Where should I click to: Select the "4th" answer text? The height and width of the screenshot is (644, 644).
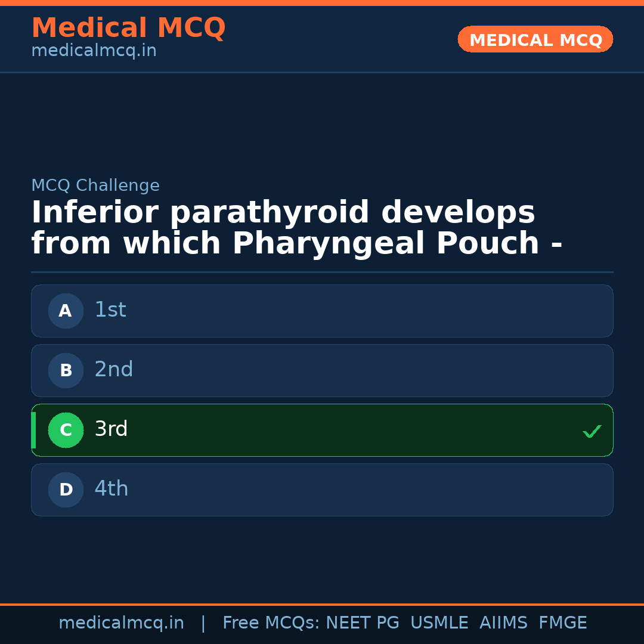(x=112, y=489)
